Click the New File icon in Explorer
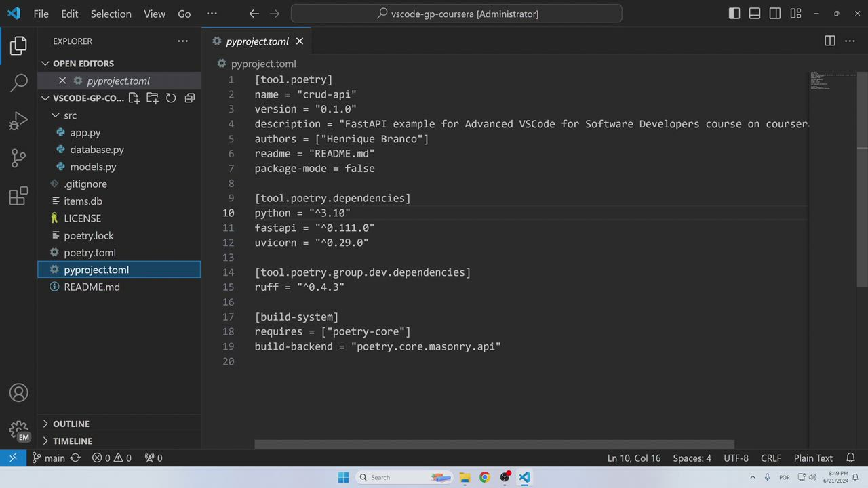Image resolution: width=868 pixels, height=488 pixels. click(x=134, y=98)
